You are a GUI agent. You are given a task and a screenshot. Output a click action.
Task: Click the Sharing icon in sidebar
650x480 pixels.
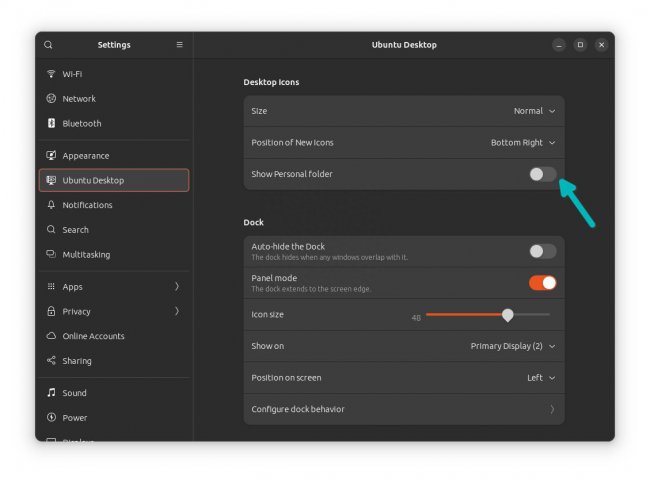pyautogui.click(x=51, y=360)
